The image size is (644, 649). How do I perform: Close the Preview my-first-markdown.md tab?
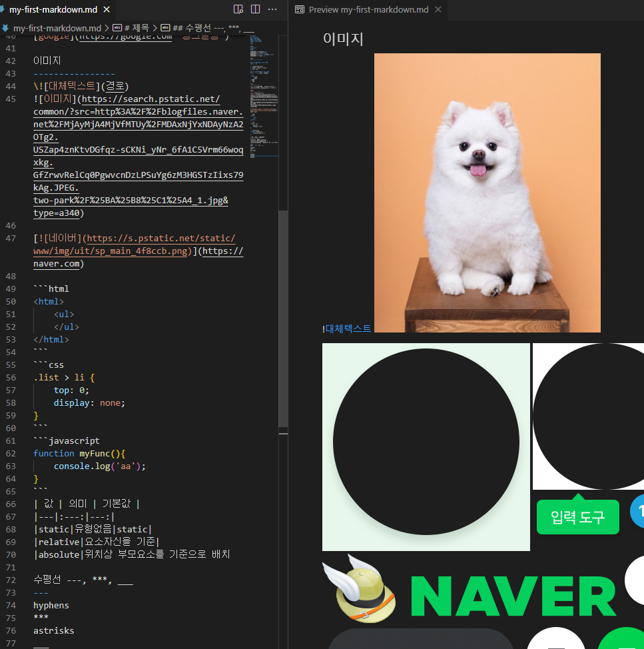(438, 9)
